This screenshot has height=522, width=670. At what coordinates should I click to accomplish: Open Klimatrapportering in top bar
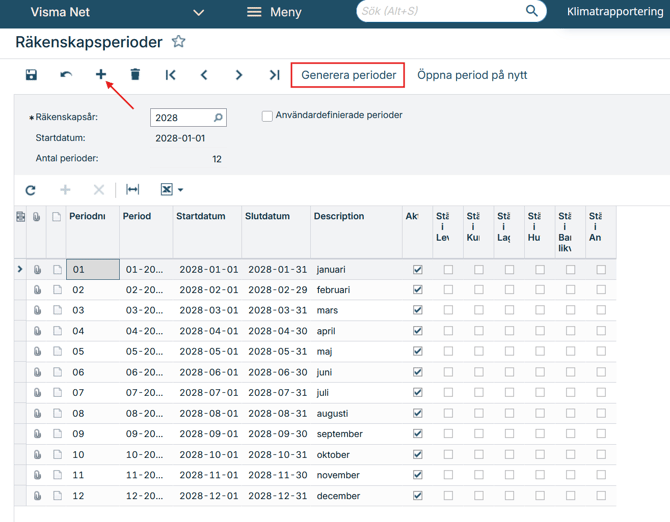[614, 12]
